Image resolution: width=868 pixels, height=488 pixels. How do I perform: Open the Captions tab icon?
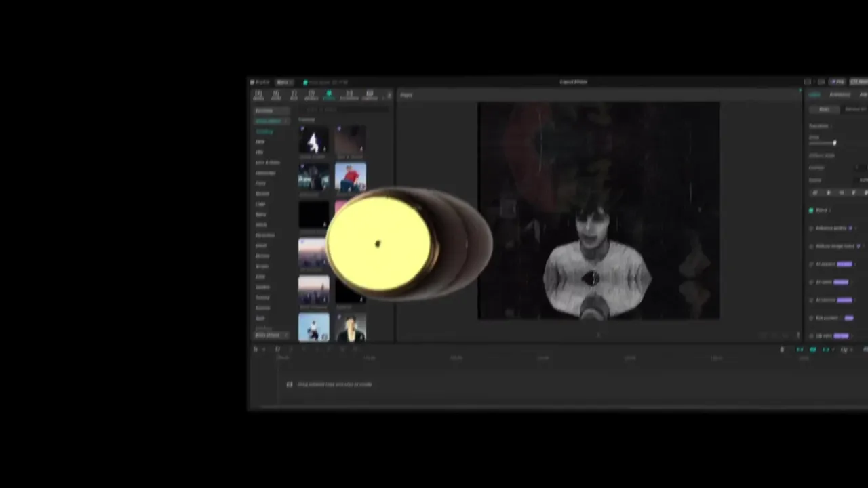click(x=370, y=95)
